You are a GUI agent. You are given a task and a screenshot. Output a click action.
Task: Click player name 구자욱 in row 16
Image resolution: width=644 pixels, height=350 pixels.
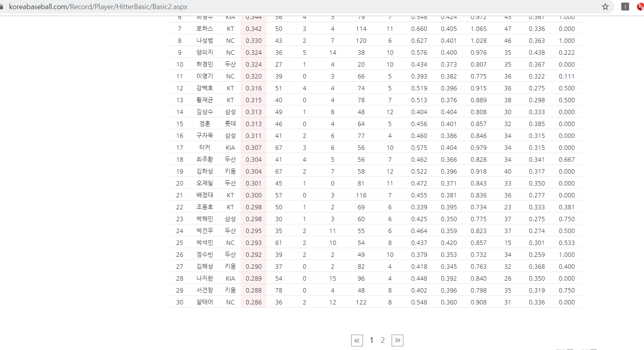coord(205,136)
